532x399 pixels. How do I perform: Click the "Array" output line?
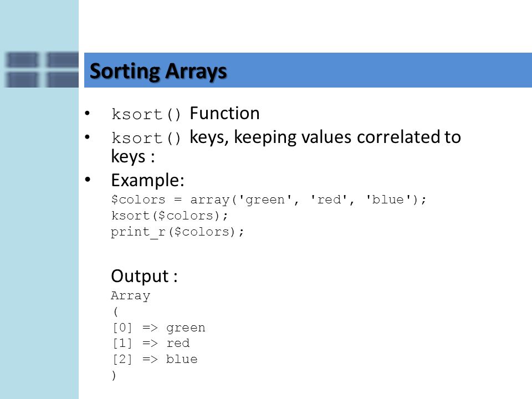130,295
